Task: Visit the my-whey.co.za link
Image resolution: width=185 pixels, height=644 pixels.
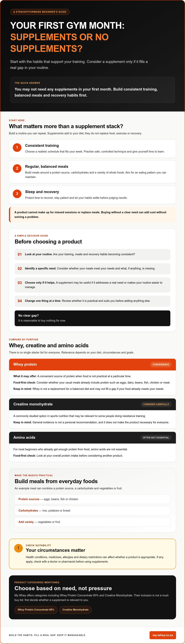Action: click(x=163, y=635)
